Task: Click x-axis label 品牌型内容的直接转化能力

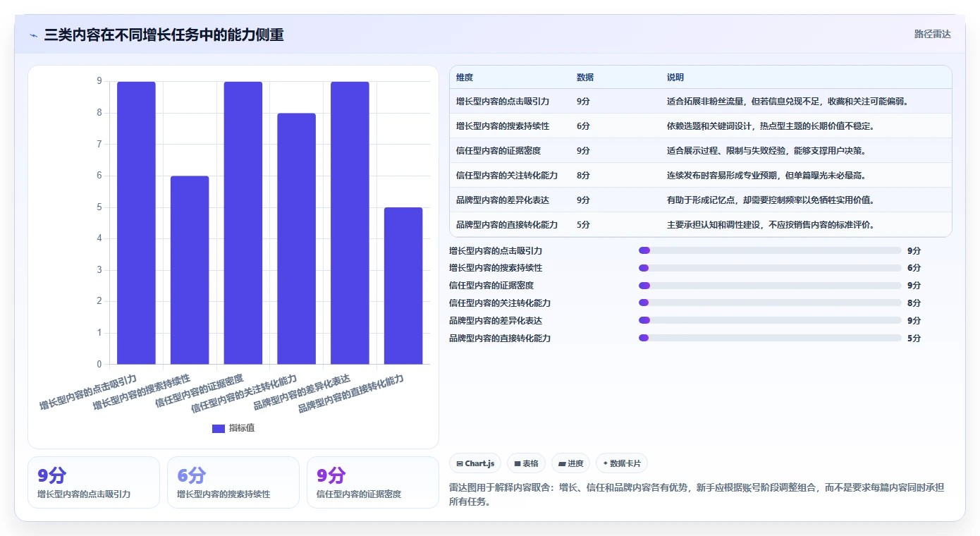Action: tap(351, 395)
